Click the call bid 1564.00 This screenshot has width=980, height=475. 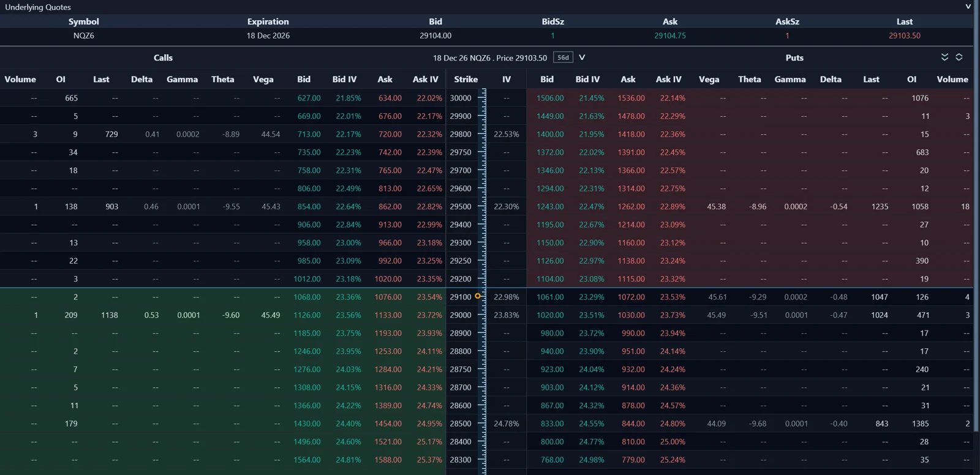[x=307, y=460]
